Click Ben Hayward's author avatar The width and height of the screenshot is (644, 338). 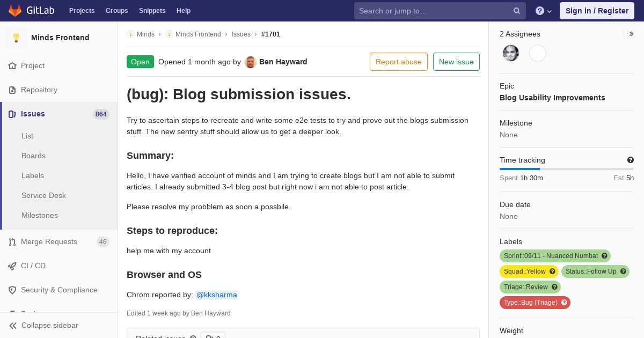pos(251,62)
